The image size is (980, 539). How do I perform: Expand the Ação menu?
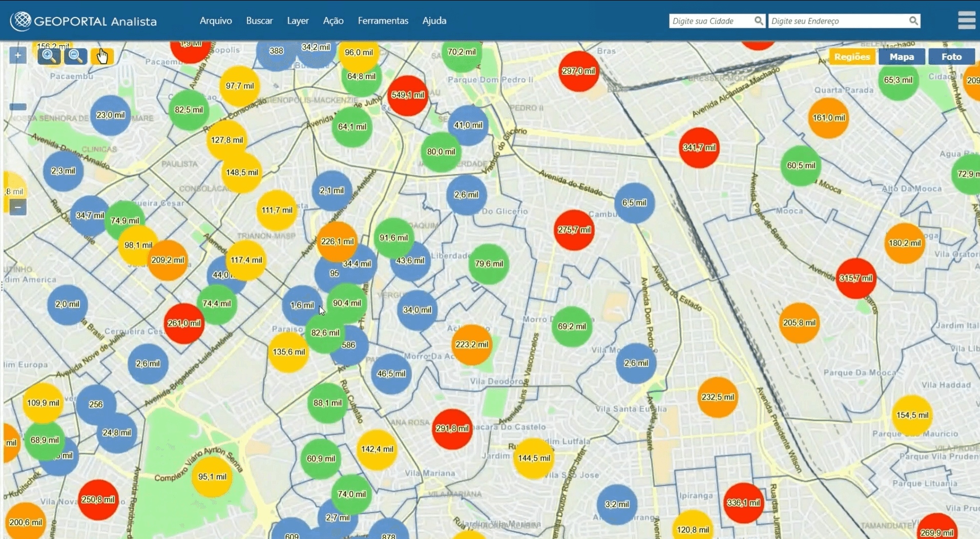point(333,21)
